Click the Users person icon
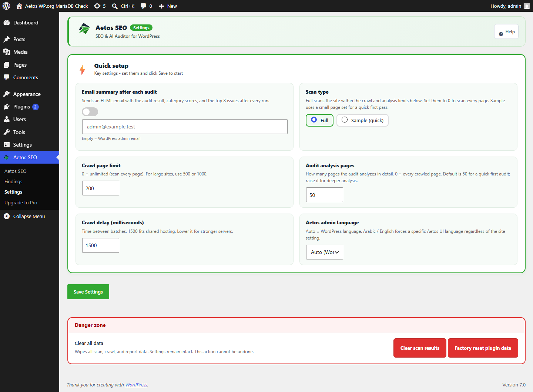533x392 pixels. pyautogui.click(x=7, y=119)
